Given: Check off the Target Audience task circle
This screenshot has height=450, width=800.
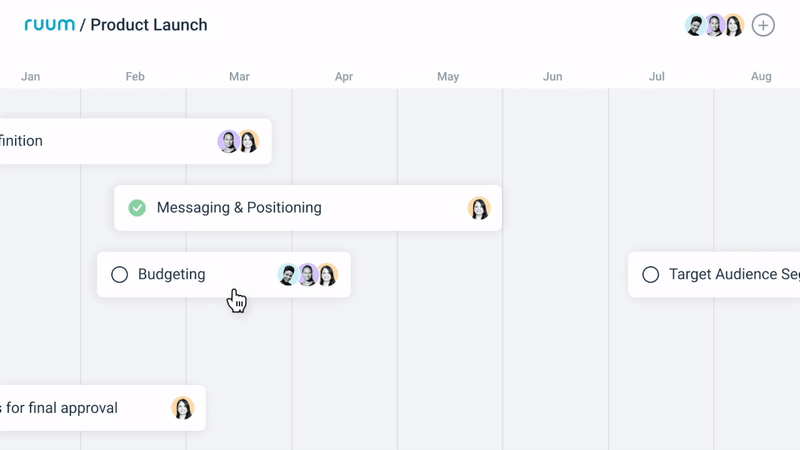Looking at the screenshot, I should pos(650,274).
